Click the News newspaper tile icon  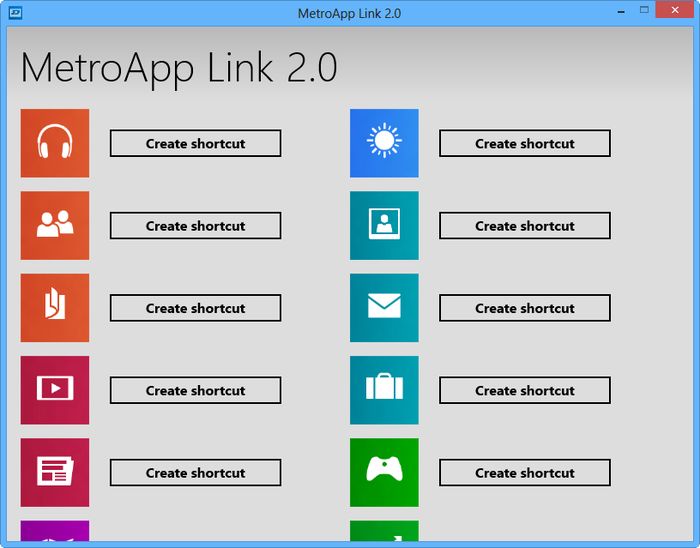(x=55, y=472)
